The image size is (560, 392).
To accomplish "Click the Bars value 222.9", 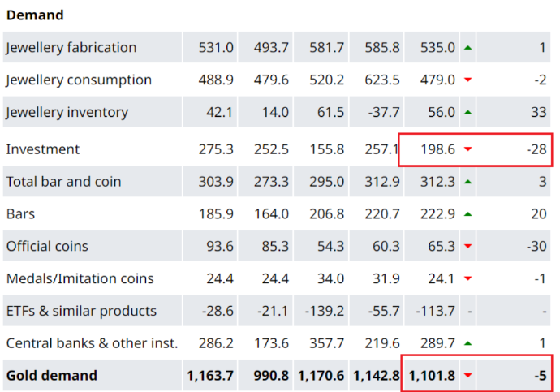I will pos(438,215).
